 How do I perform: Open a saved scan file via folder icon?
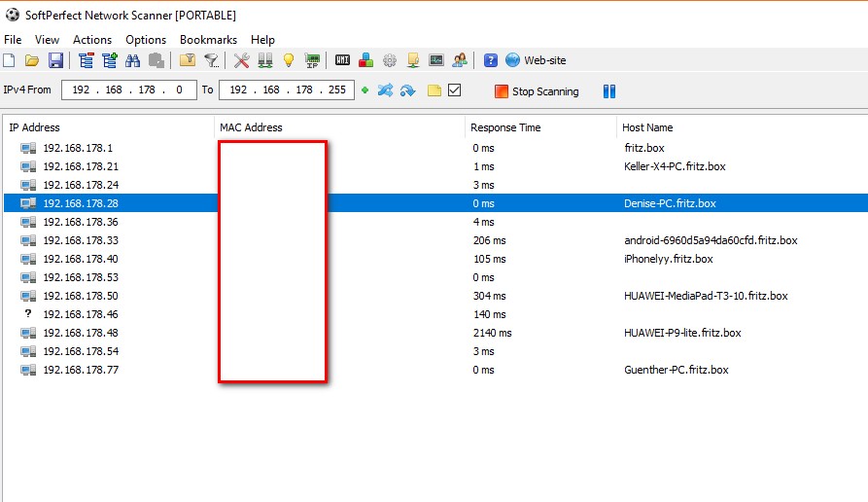(32, 60)
